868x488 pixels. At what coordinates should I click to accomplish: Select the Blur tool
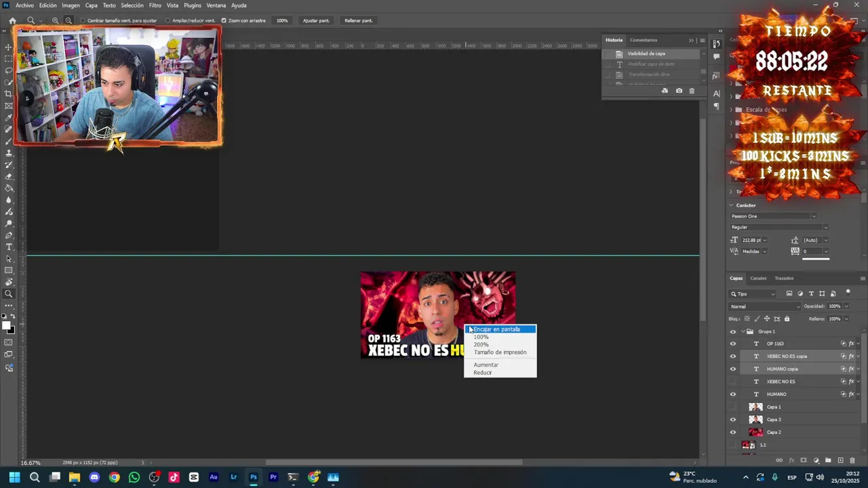[x=9, y=200]
